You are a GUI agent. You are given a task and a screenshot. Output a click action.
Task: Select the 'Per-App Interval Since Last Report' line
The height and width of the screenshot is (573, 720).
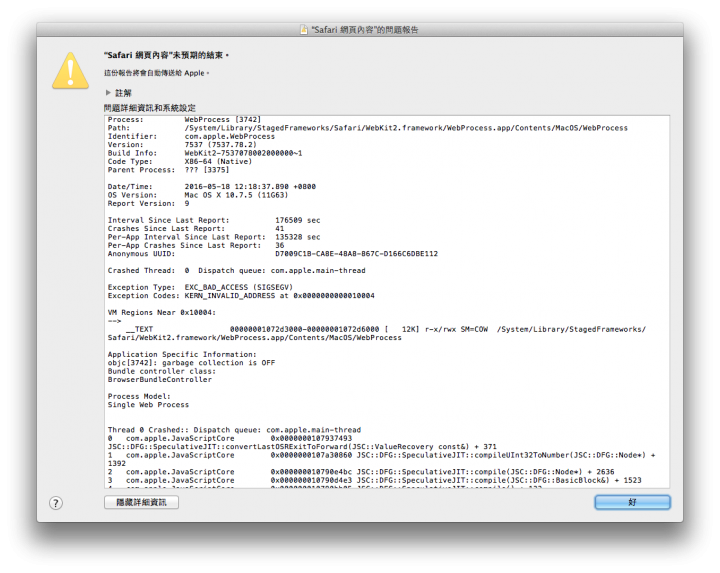tap(214, 237)
